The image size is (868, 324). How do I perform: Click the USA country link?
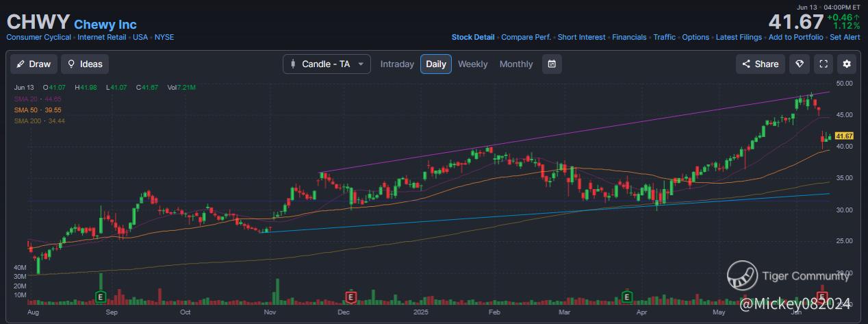(141, 37)
